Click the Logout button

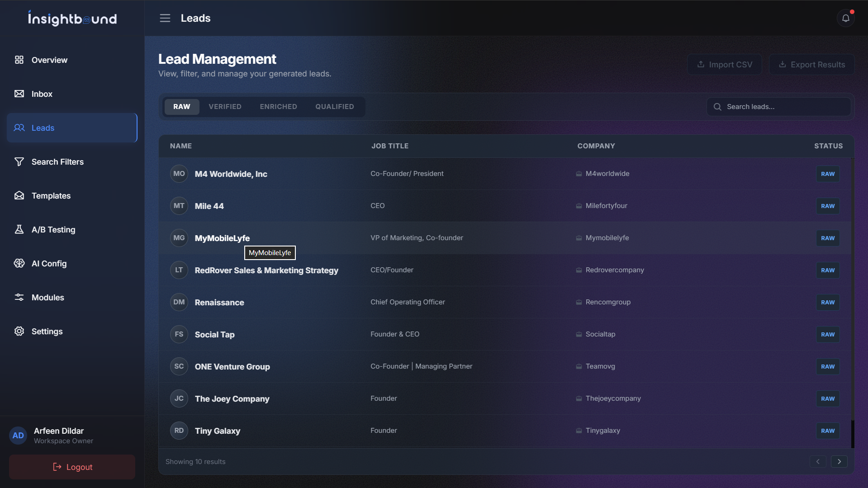[x=72, y=467]
